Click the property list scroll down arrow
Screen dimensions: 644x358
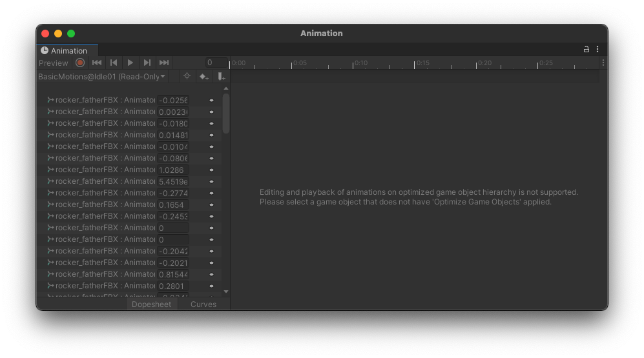click(226, 292)
